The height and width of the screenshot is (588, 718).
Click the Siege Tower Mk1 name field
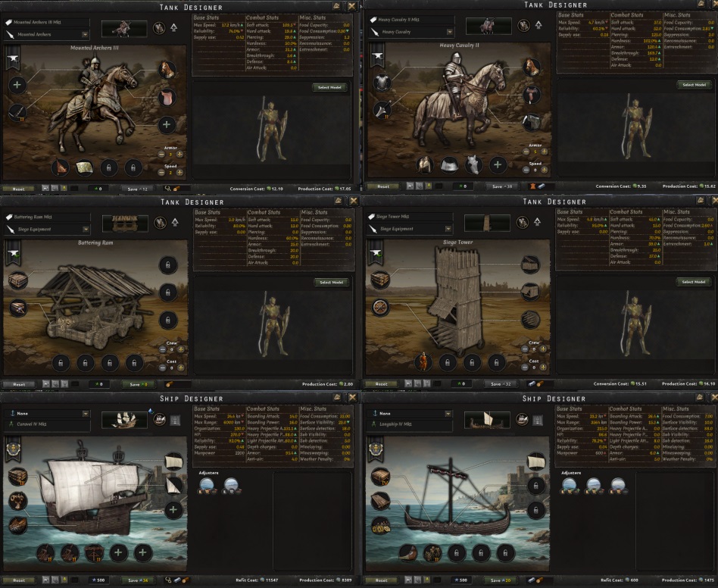(x=410, y=216)
